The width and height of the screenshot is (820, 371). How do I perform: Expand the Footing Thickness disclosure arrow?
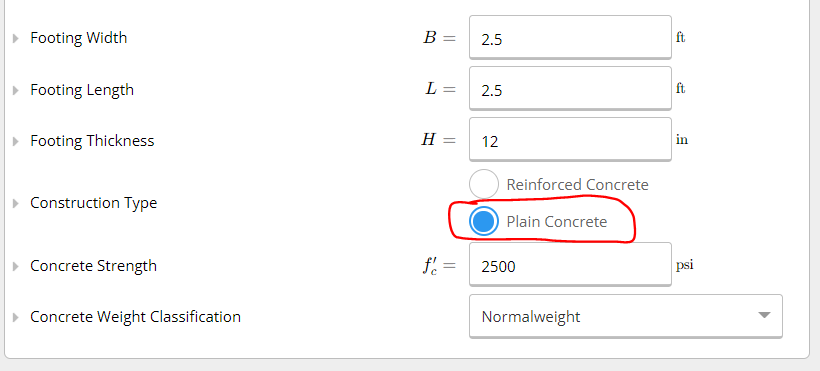coord(16,141)
